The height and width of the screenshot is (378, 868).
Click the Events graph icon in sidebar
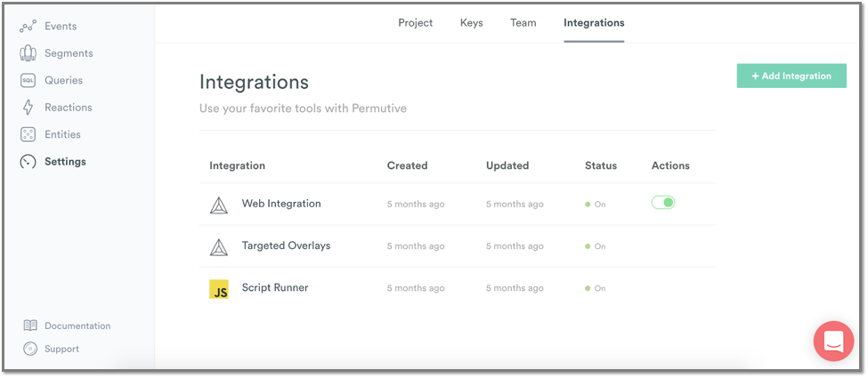click(x=28, y=26)
